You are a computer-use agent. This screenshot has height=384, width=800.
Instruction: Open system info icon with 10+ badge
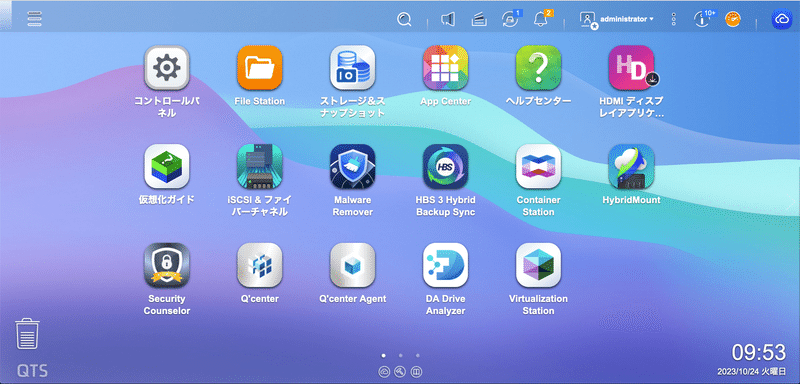pyautogui.click(x=703, y=19)
